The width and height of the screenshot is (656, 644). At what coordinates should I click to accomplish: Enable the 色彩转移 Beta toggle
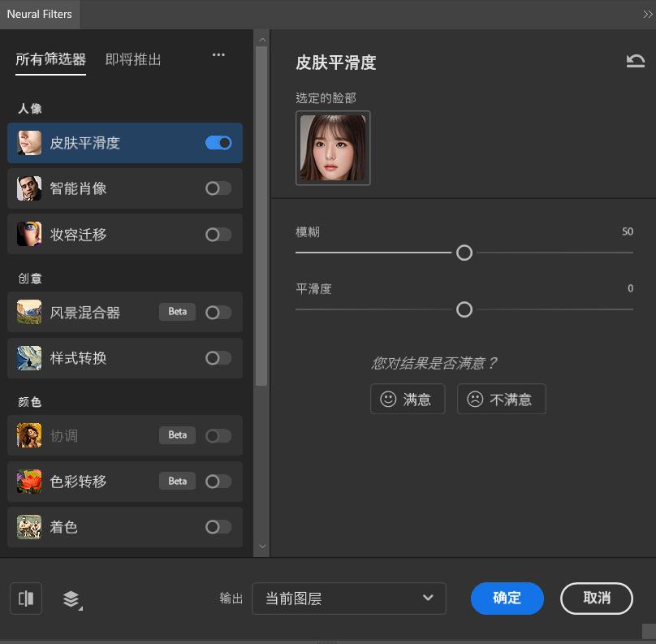(217, 481)
